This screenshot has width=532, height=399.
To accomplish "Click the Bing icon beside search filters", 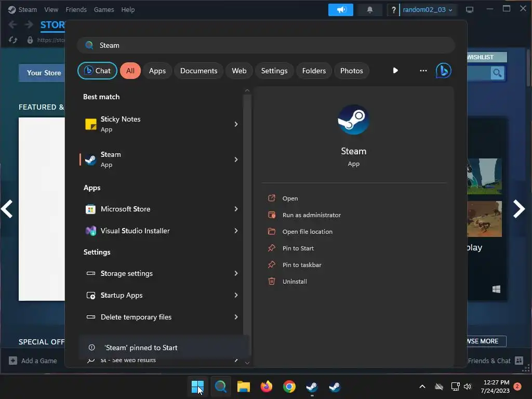I will (x=444, y=71).
